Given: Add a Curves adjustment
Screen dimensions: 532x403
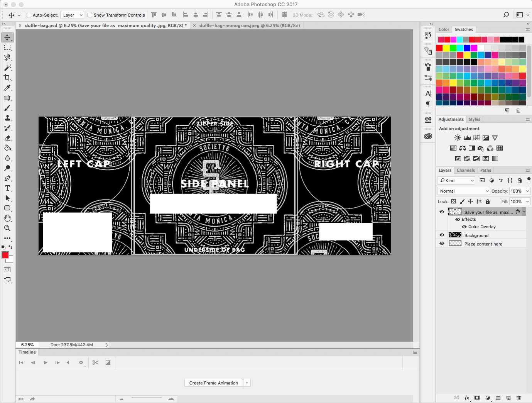Looking at the screenshot, I should (x=476, y=138).
